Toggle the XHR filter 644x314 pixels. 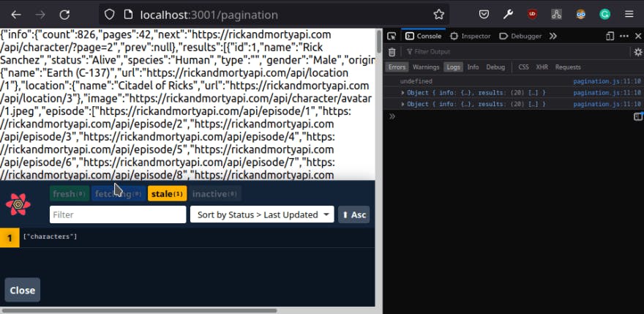click(542, 67)
